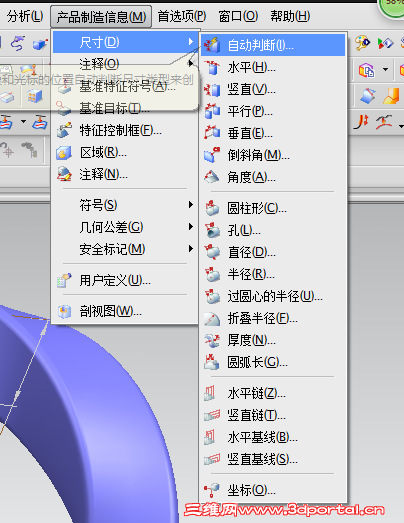
Task: Click the 剖视图(W)... text label
Action: click(110, 312)
